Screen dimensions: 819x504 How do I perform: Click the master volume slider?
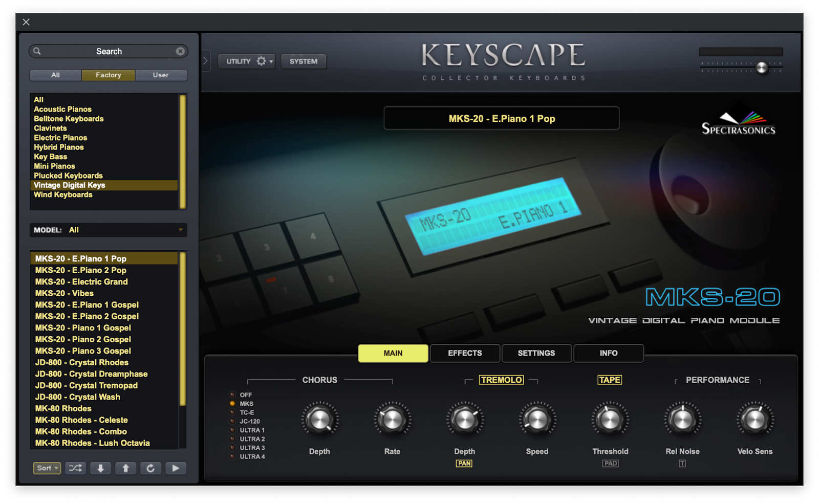click(x=762, y=68)
